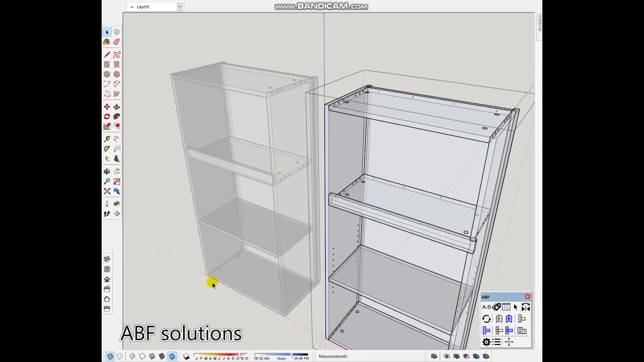Choose the Rotate tool
This screenshot has height=362, width=644.
[107, 117]
